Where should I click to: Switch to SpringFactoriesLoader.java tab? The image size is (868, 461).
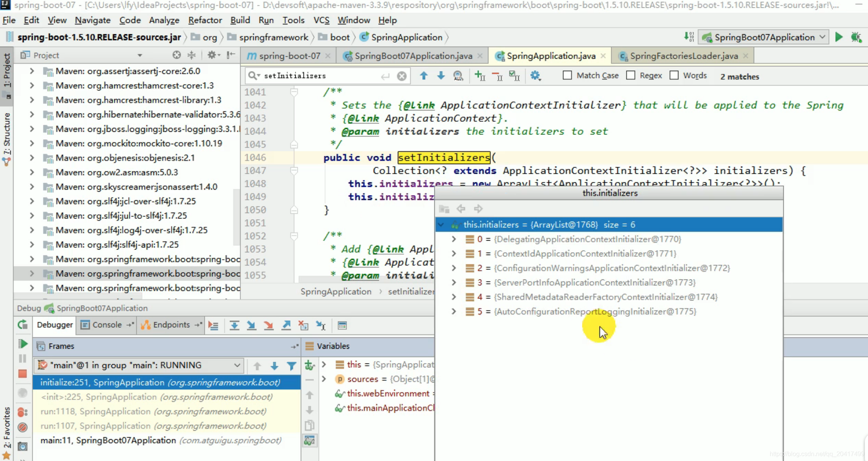tap(683, 56)
